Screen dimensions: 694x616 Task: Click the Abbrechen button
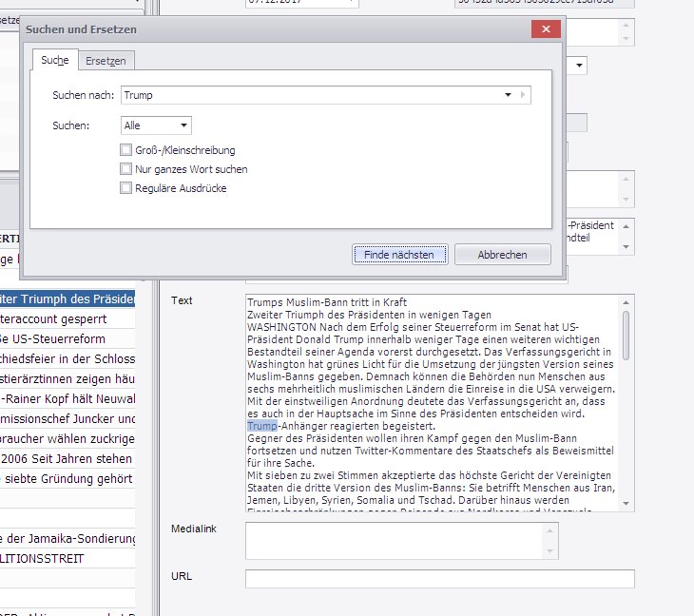coord(502,255)
